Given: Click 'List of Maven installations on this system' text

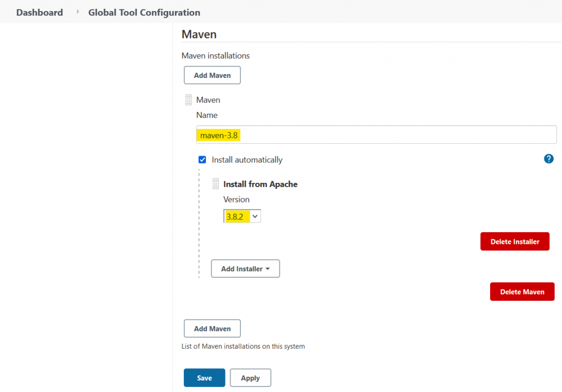Looking at the screenshot, I should point(243,346).
